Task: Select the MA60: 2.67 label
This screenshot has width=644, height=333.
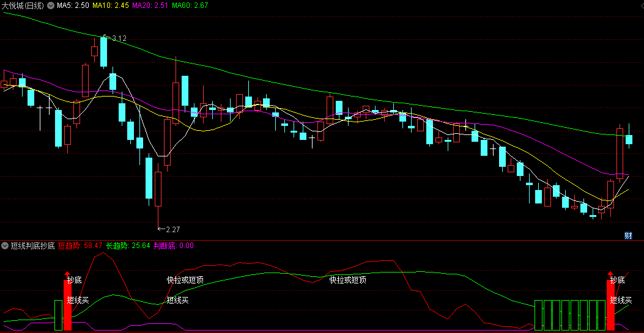Action: point(190,5)
